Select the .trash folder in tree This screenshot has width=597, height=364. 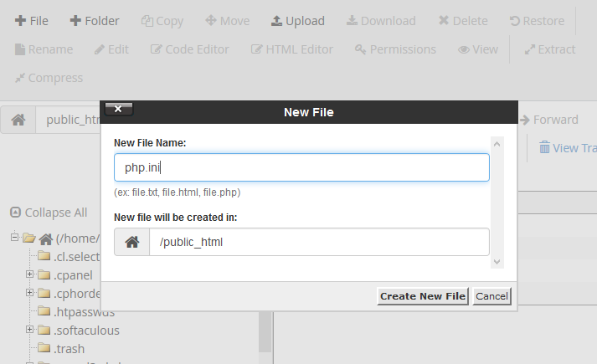pyautogui.click(x=68, y=348)
